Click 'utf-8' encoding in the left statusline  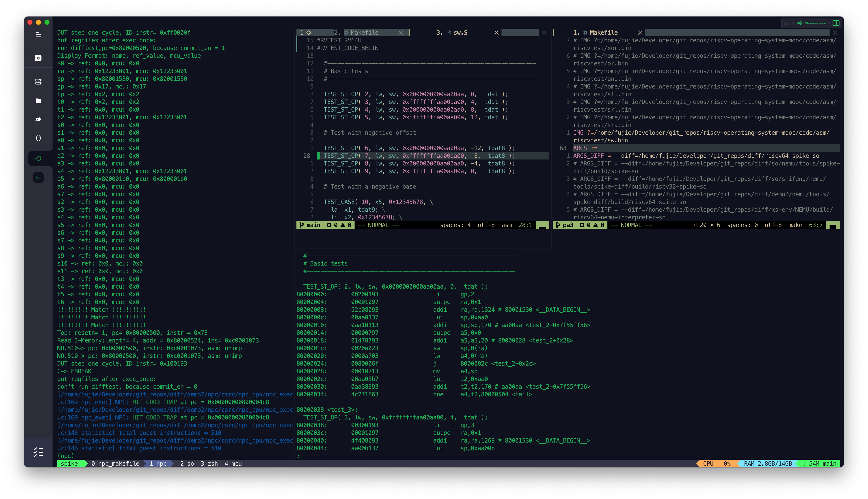tap(486, 225)
